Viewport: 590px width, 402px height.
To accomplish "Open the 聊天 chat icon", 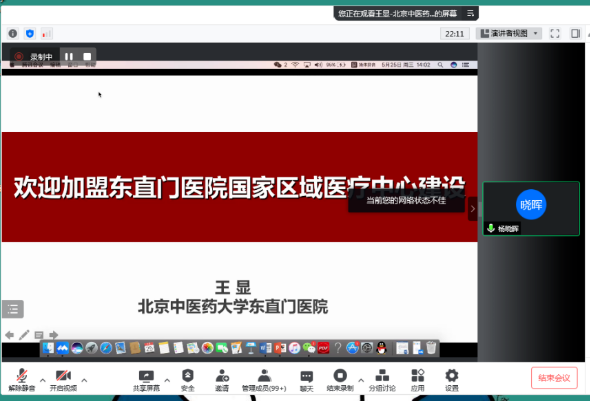I will tap(307, 380).
